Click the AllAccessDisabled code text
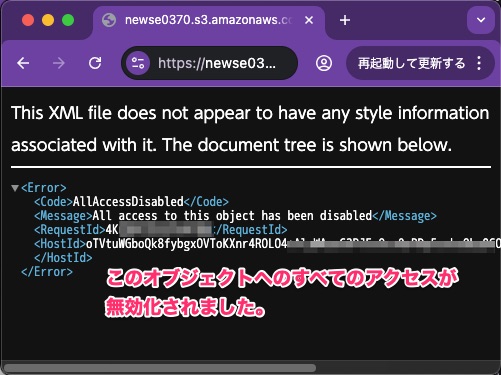The image size is (501, 375). (128, 202)
